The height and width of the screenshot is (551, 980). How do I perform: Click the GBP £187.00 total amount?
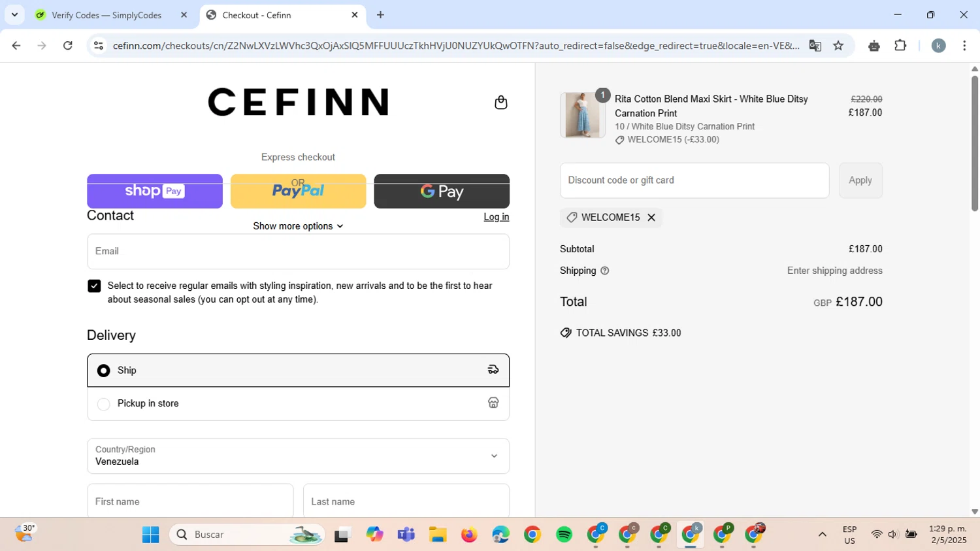[x=848, y=302]
